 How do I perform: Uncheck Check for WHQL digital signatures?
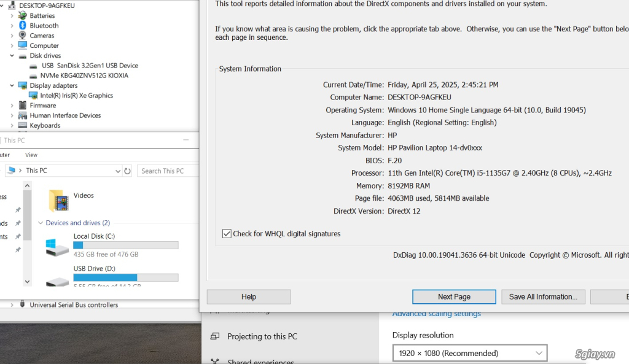click(x=227, y=234)
